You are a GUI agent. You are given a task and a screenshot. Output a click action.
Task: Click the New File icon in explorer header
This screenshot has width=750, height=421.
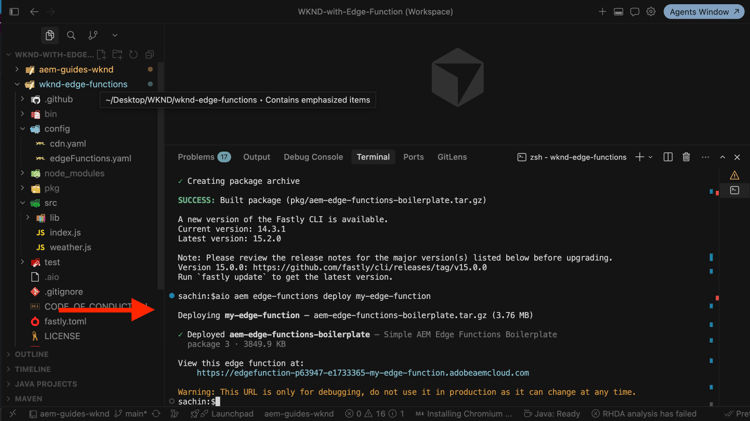pos(101,55)
